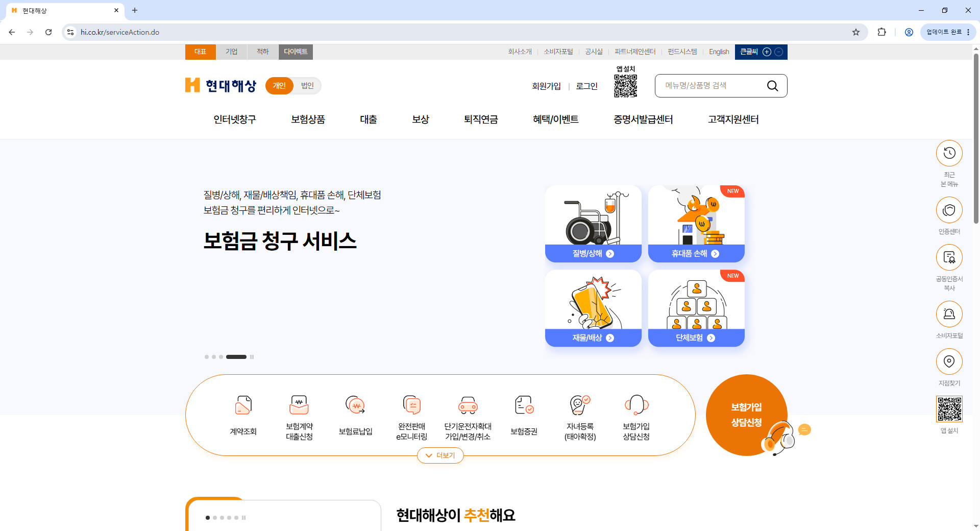Screen dimensions: 980x531
Task: Bookmark this page with star icon
Action: tap(856, 32)
